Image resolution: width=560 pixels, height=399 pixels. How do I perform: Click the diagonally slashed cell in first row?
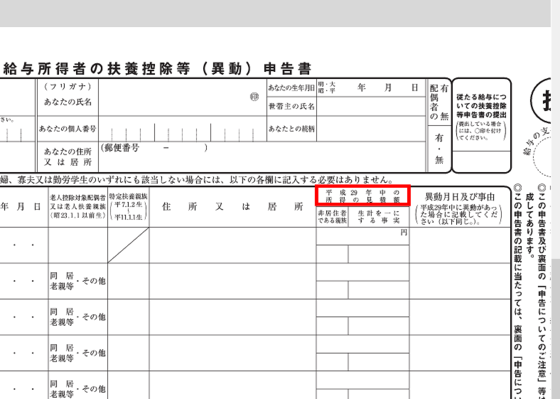[129, 245]
